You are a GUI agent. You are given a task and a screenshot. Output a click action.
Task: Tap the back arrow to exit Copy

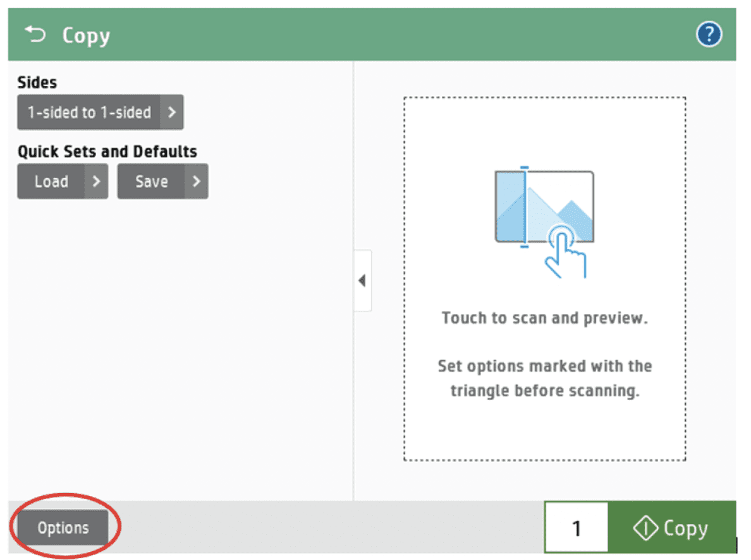tap(35, 34)
